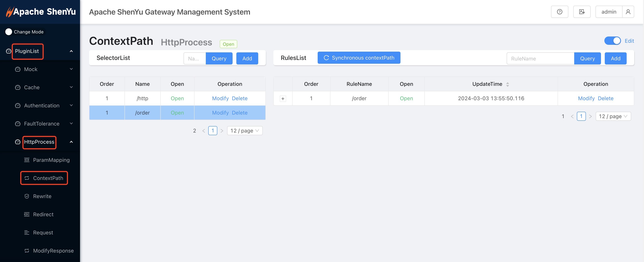Select the Request menu item
Screen dimensions: 644x262
(43, 233)
